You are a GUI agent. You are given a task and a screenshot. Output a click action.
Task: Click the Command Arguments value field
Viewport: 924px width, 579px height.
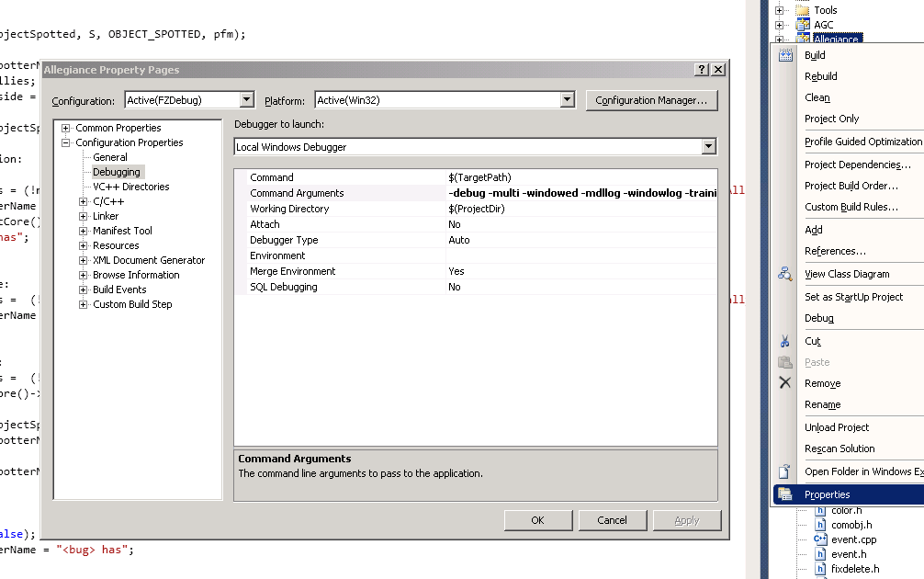(x=581, y=193)
